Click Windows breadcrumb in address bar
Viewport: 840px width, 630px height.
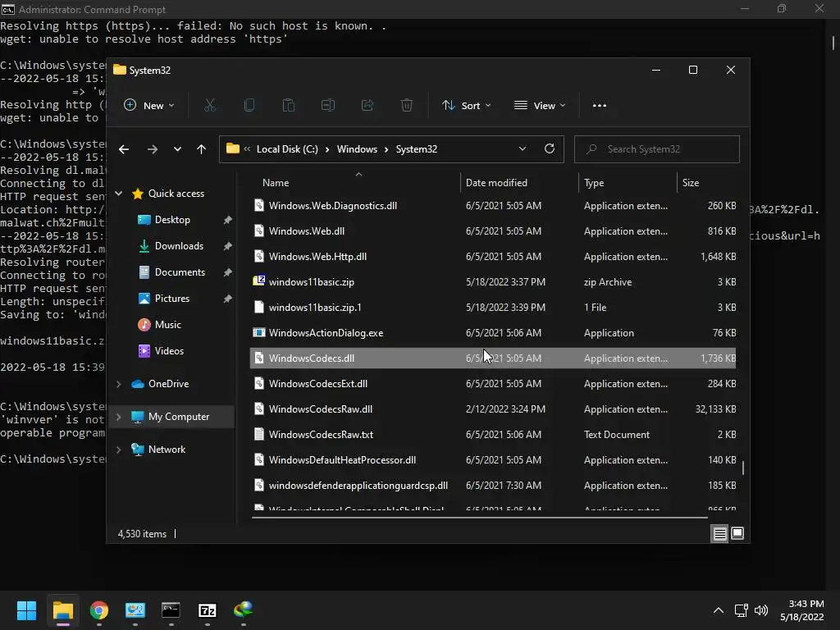tap(358, 149)
